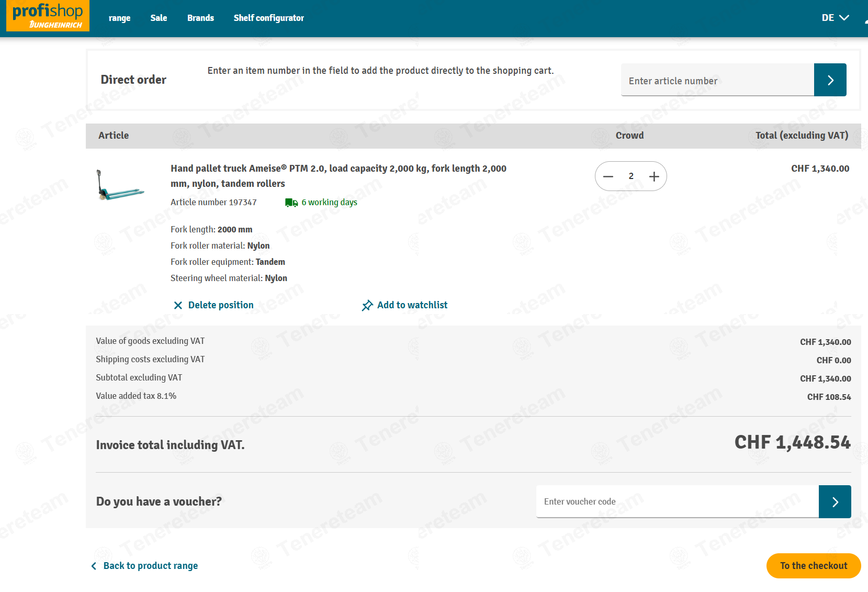Click the pin icon for watchlist
Image resolution: width=868 pixels, height=592 pixels.
367,305
